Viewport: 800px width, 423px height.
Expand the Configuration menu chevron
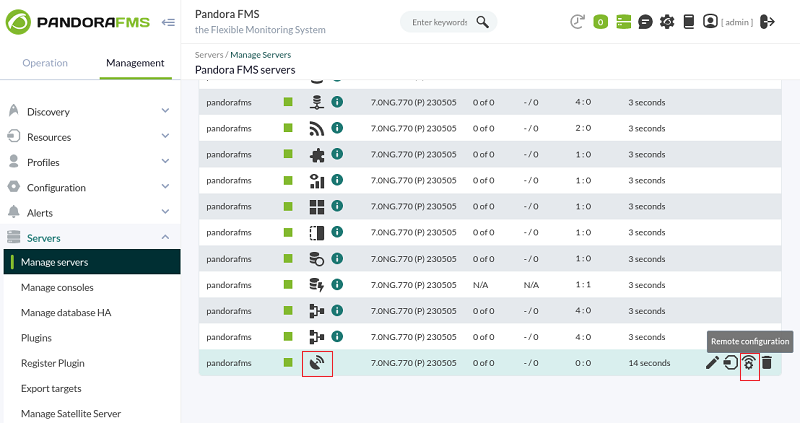tap(165, 187)
